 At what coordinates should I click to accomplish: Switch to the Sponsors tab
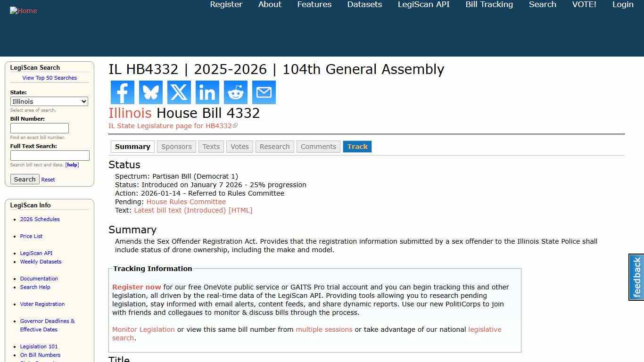pos(176,147)
